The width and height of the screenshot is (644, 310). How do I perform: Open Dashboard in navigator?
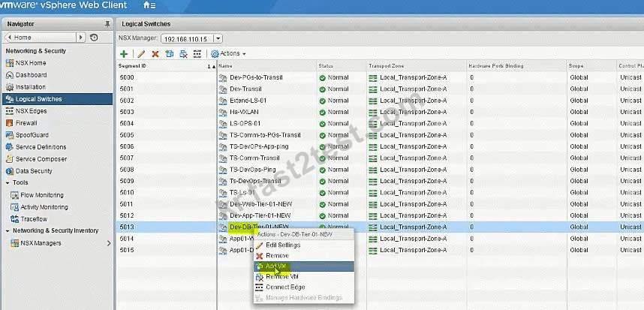coord(31,75)
